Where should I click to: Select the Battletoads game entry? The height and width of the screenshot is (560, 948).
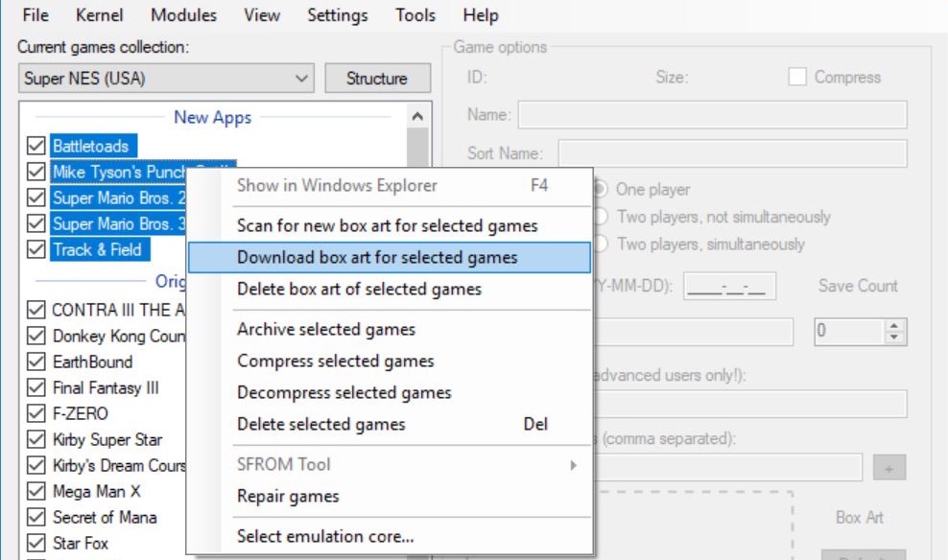[94, 146]
